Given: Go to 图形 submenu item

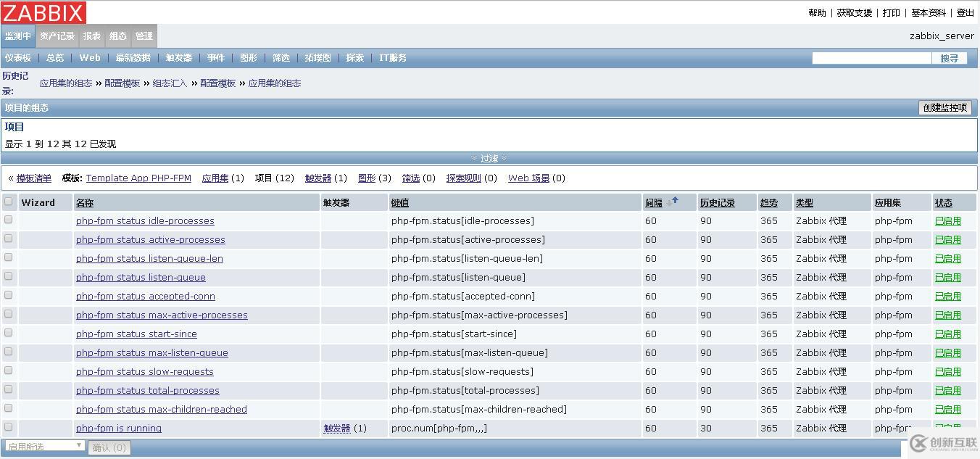Looking at the screenshot, I should coord(249,58).
